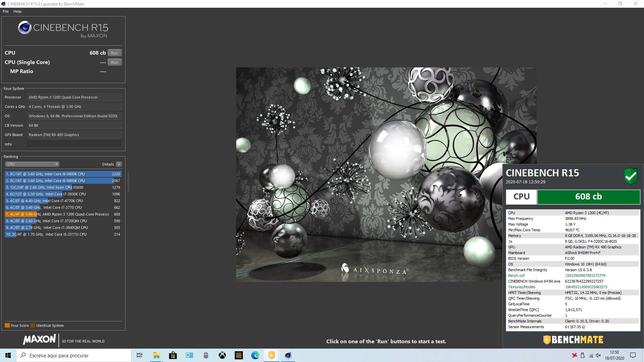
Task: Click Cinebench title bar app icon
Action: click(3, 4)
